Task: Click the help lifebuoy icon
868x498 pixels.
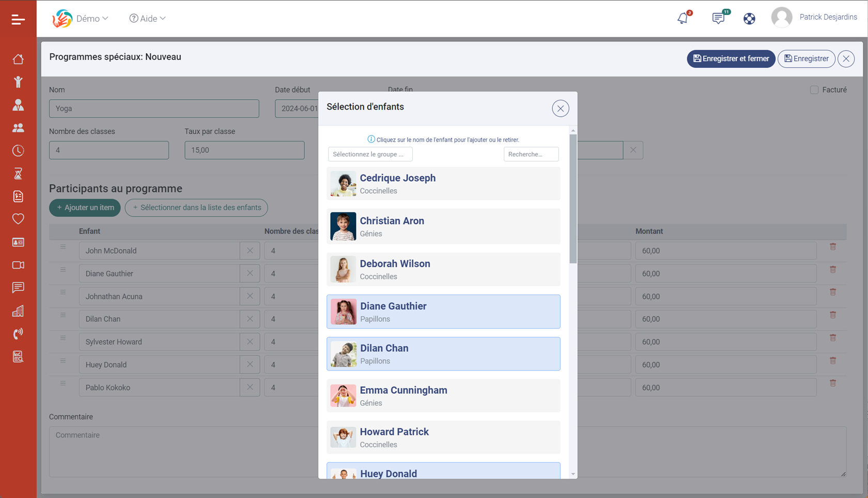Action: pyautogui.click(x=749, y=19)
